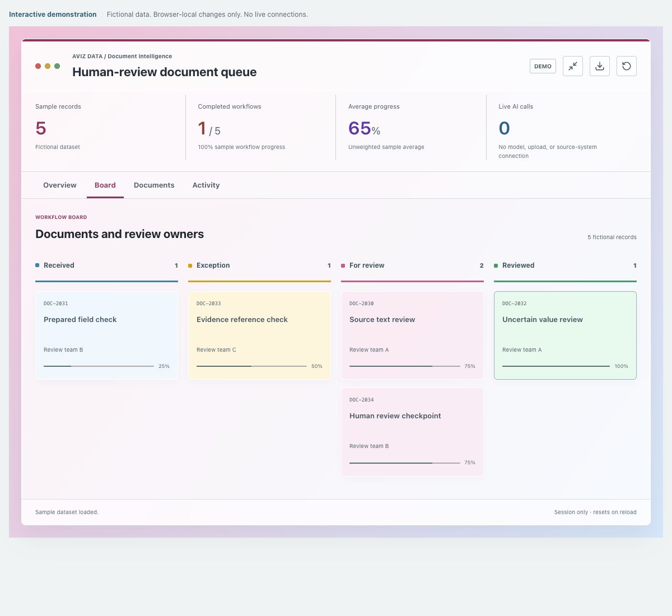Image resolution: width=672 pixels, height=616 pixels.
Task: Click the pink For review status dot
Action: tap(343, 265)
